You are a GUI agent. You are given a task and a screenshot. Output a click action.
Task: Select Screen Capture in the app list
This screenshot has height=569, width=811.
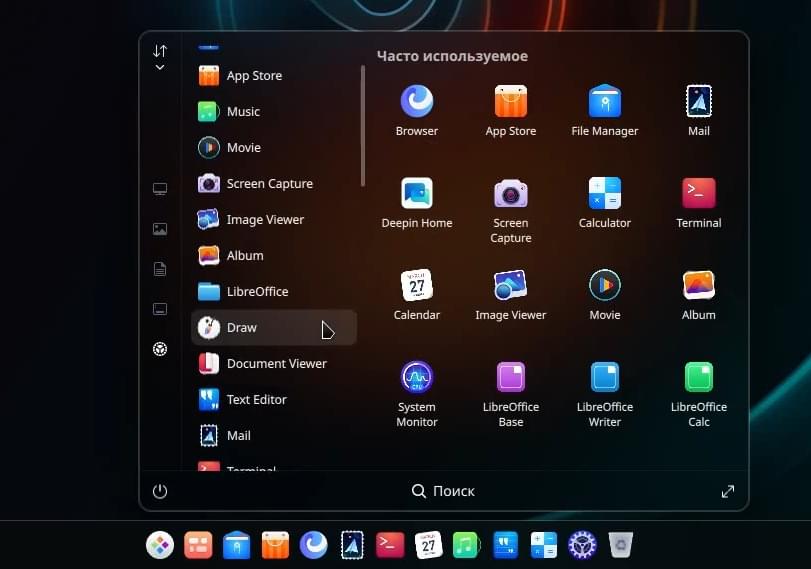coord(274,184)
